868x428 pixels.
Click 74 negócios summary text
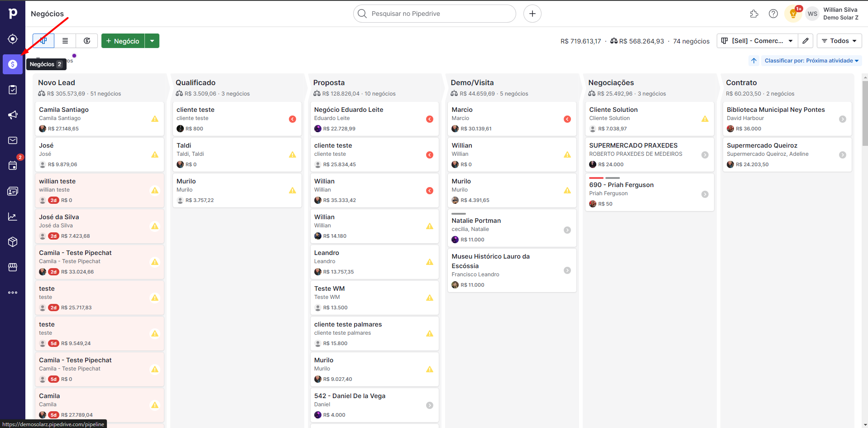[691, 41]
